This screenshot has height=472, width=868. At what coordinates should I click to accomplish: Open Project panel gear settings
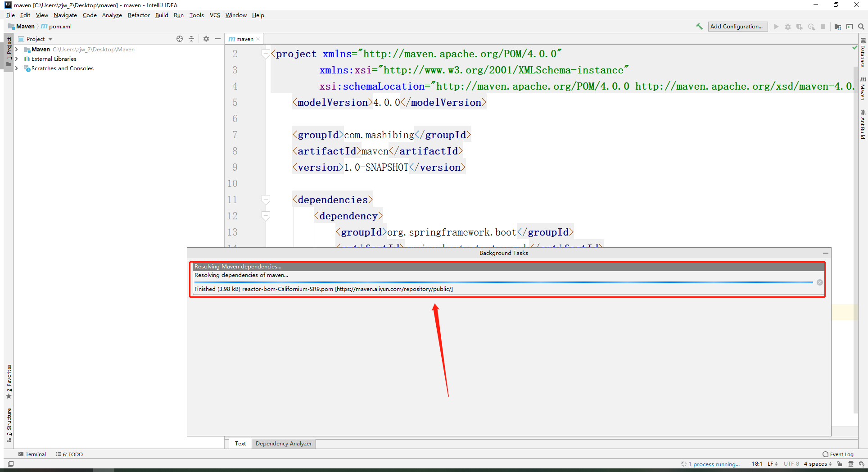tap(206, 39)
